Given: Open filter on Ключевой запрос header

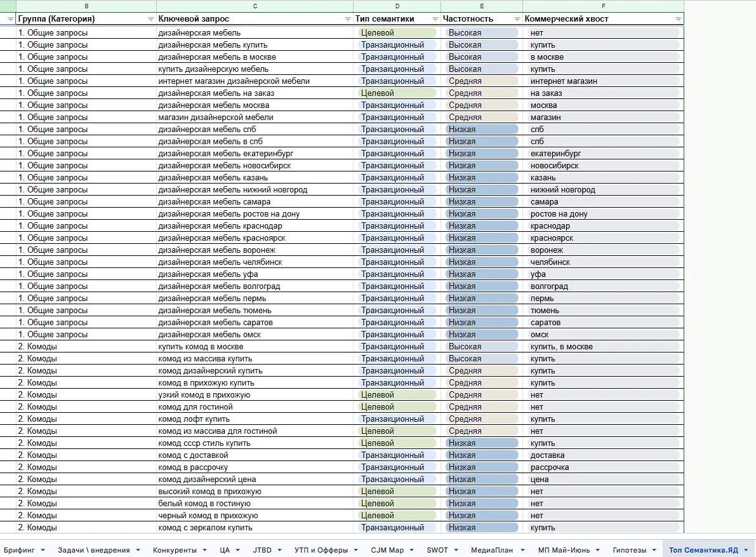Looking at the screenshot, I should pos(347,19).
